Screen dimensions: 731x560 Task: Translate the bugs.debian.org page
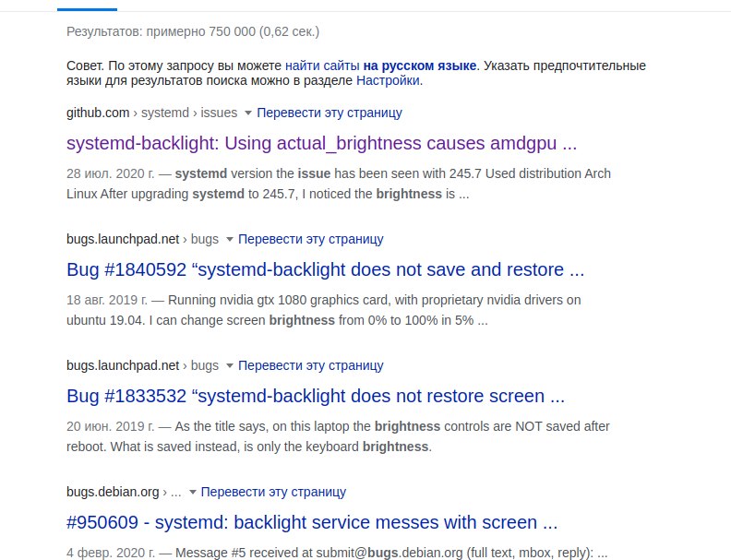coord(273,492)
